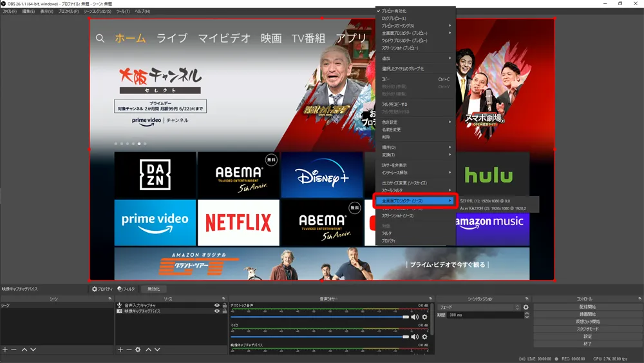The width and height of the screenshot is (644, 363).
Task: Click the REC status dot indicator
Action: [x=557, y=359]
